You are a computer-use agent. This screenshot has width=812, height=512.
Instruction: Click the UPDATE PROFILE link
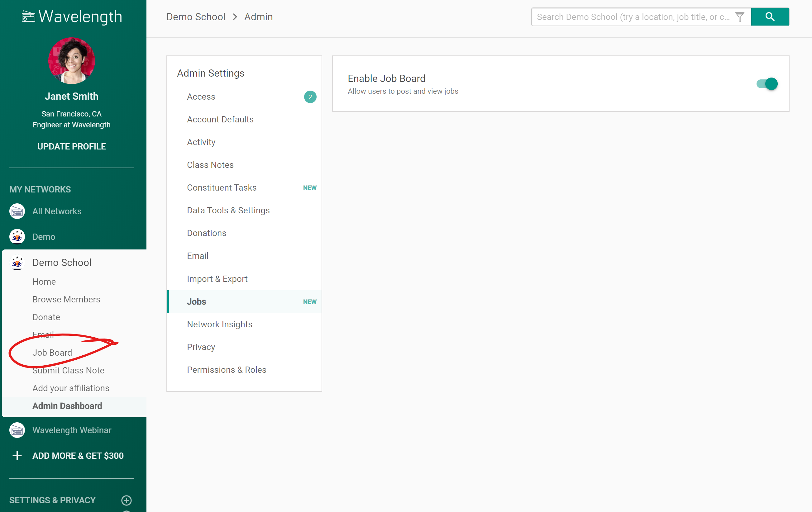71,147
